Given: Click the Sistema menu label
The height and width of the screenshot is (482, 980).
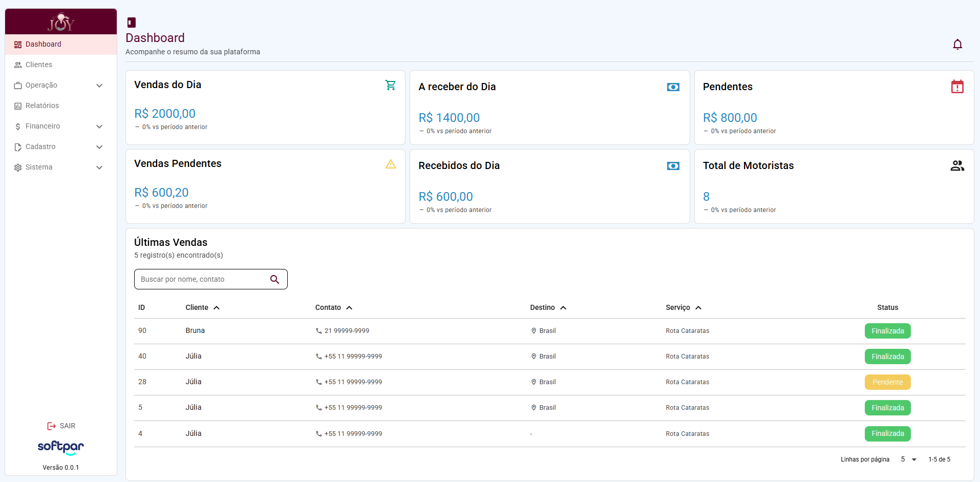Looking at the screenshot, I should (x=39, y=167).
